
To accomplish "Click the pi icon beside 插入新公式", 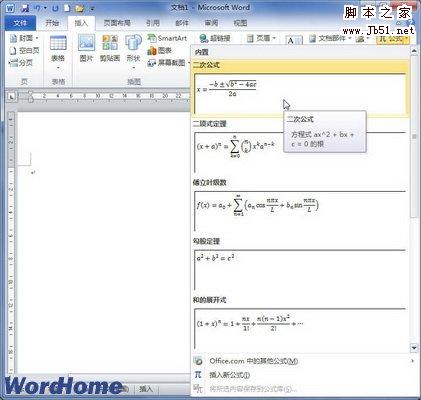I will pyautogui.click(x=198, y=375).
